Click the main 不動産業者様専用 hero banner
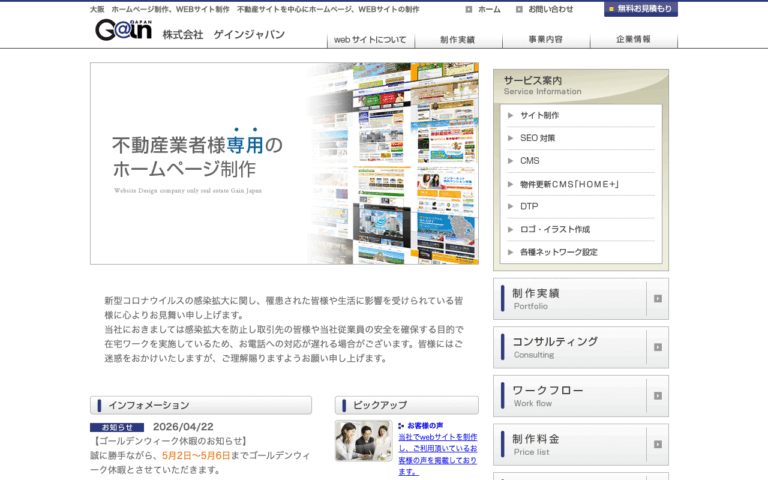This screenshot has width=768, height=480. point(284,163)
